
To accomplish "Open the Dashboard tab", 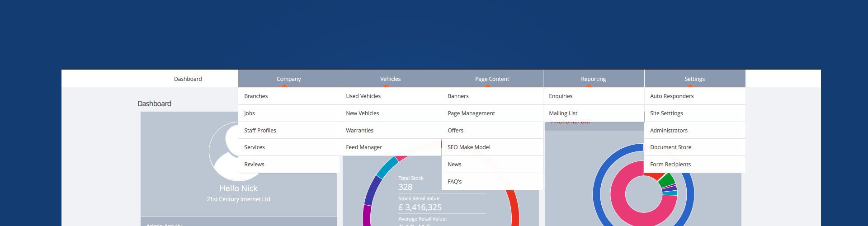I will [188, 79].
